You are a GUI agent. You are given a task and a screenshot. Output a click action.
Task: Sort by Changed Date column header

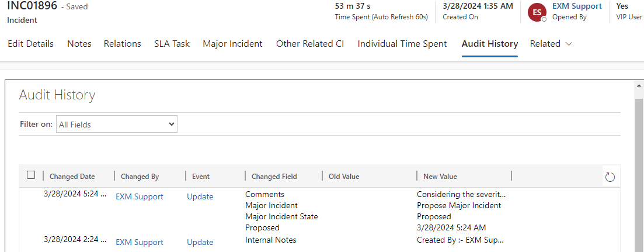click(72, 177)
